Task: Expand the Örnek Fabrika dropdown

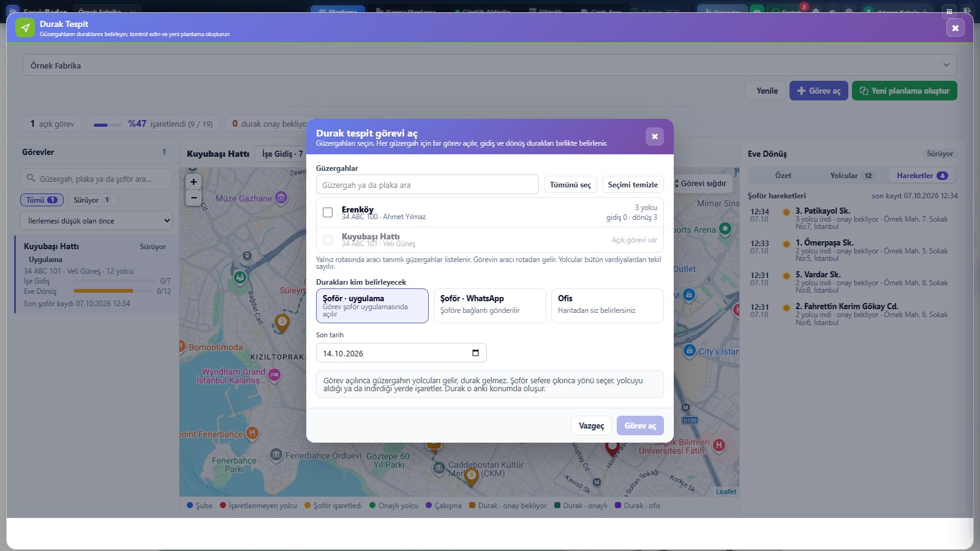Action: coord(490,65)
